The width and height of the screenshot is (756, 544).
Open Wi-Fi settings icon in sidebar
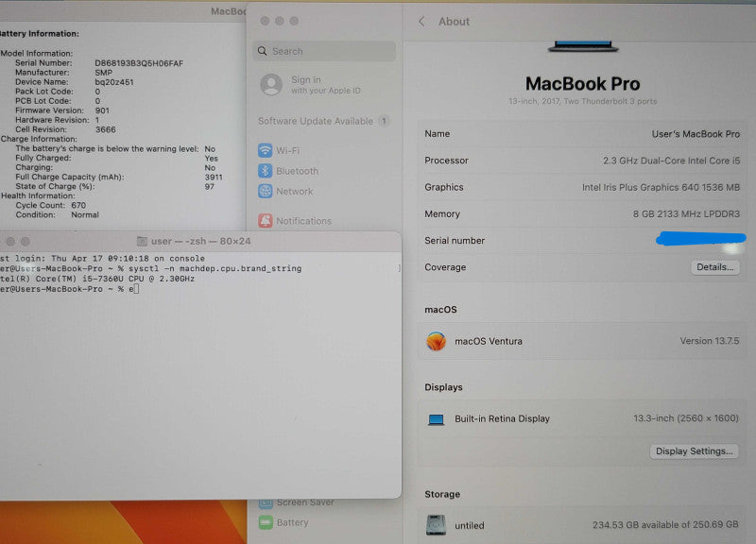(265, 150)
